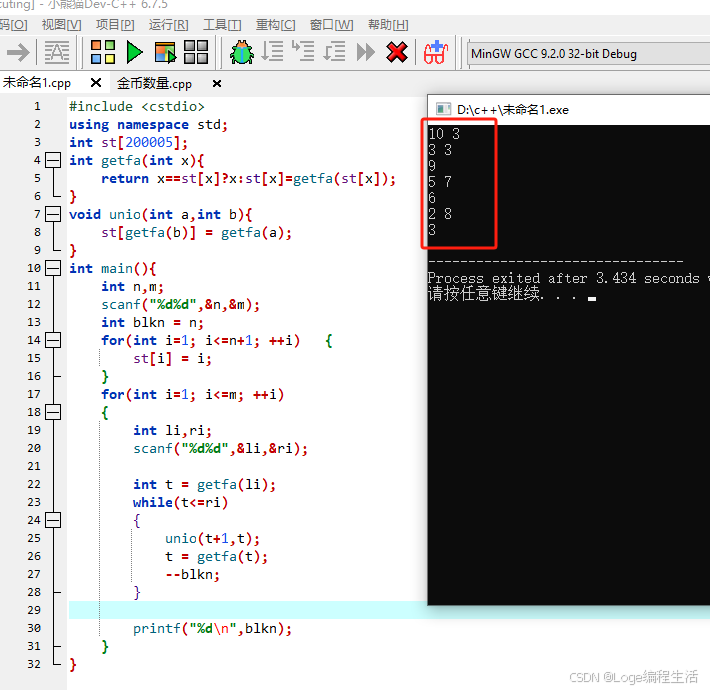Open the 窗口[W] menu
Screen dimensions: 710x690
331,24
